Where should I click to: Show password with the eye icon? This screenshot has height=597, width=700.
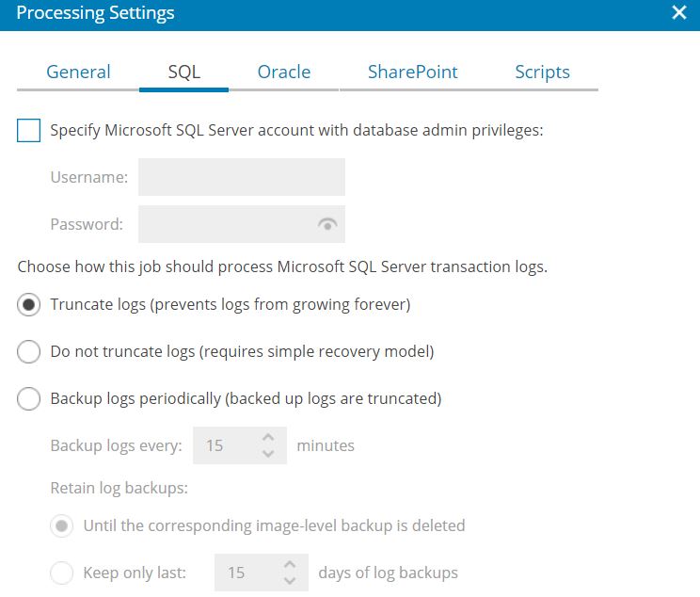click(x=327, y=224)
